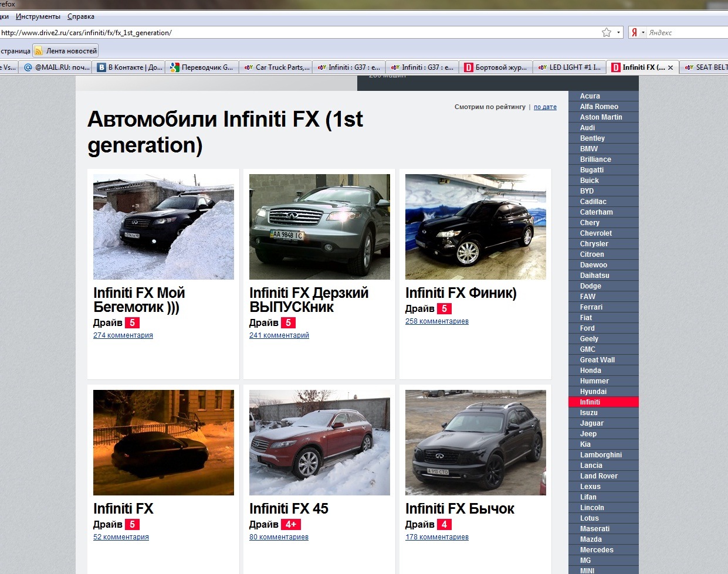This screenshot has height=574, width=728.
Task: Click the Yandex search engine icon
Action: (634, 33)
